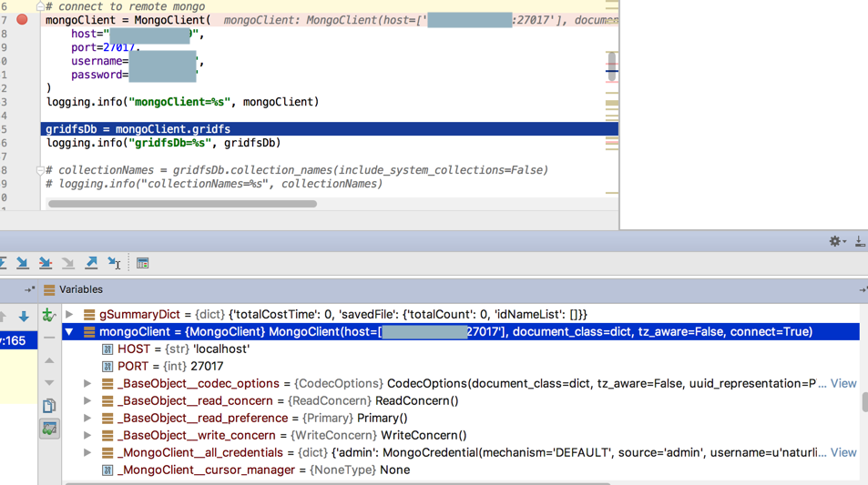Click the Variables panel vertical scrollbar
This screenshot has height=485, width=868.
click(x=864, y=402)
